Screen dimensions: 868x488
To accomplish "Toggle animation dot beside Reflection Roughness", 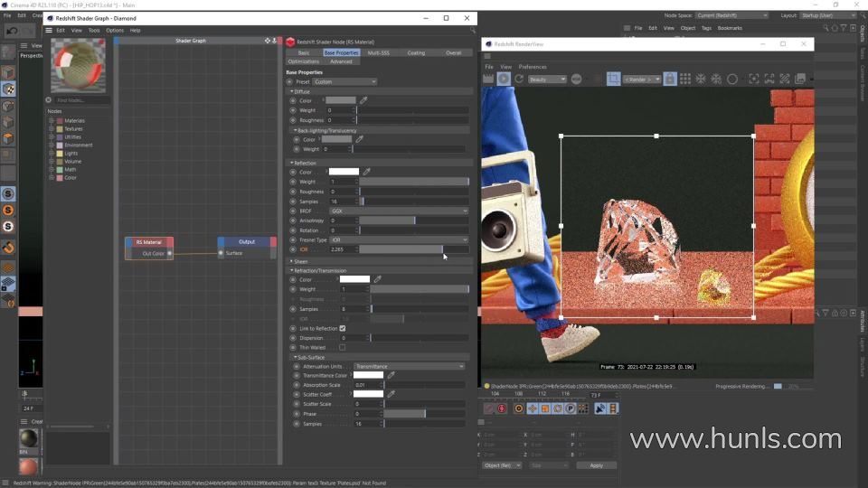I will [293, 192].
